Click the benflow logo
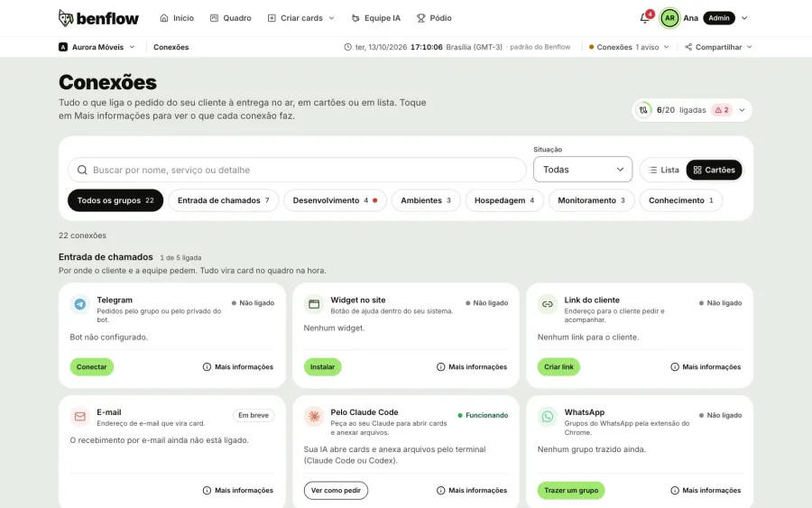 [98, 18]
